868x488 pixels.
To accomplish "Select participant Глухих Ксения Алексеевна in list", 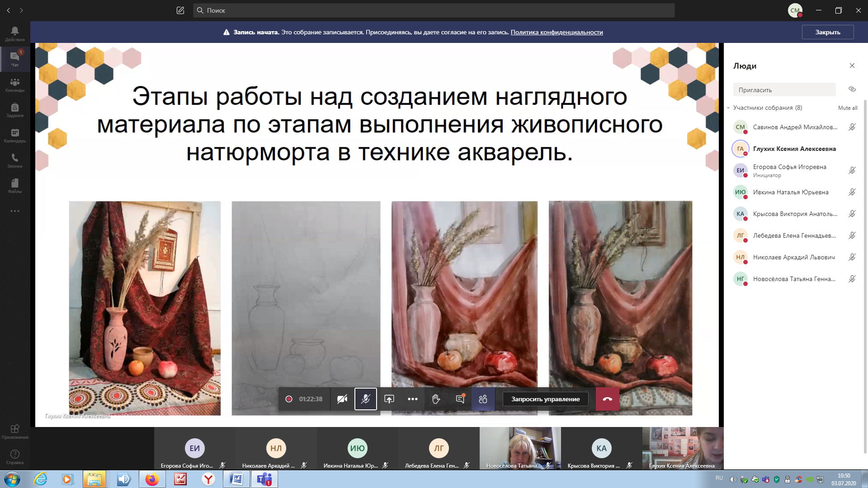I will (794, 149).
